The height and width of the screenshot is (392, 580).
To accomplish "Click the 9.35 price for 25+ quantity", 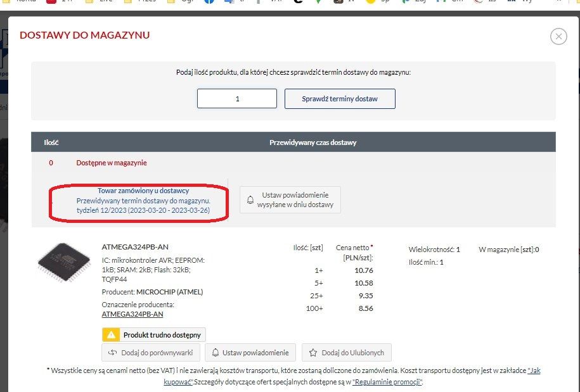I will coord(366,296).
